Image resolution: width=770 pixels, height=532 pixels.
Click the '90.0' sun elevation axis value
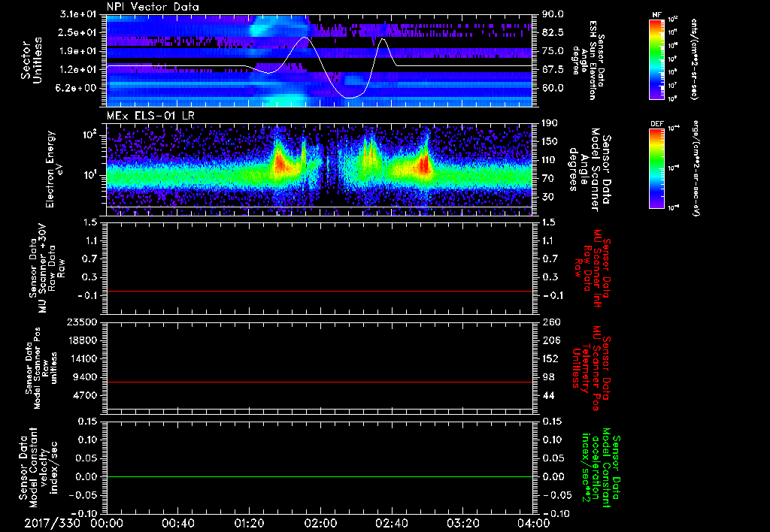click(553, 14)
